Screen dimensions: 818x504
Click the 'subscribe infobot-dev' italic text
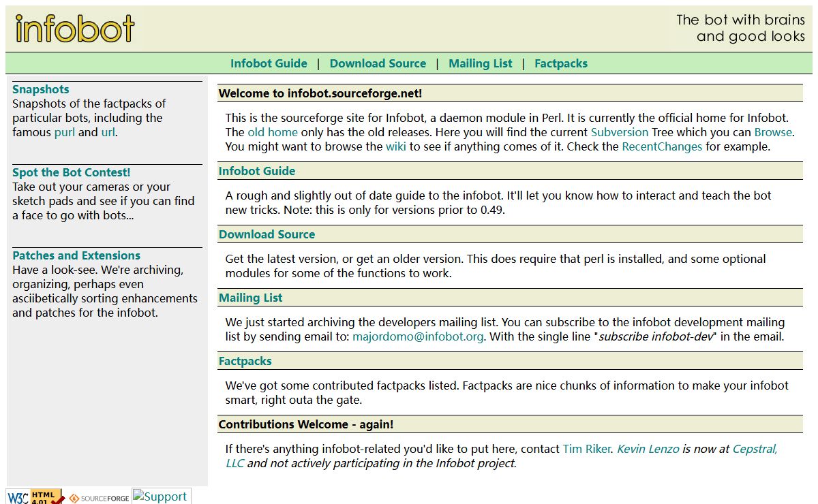(x=655, y=336)
